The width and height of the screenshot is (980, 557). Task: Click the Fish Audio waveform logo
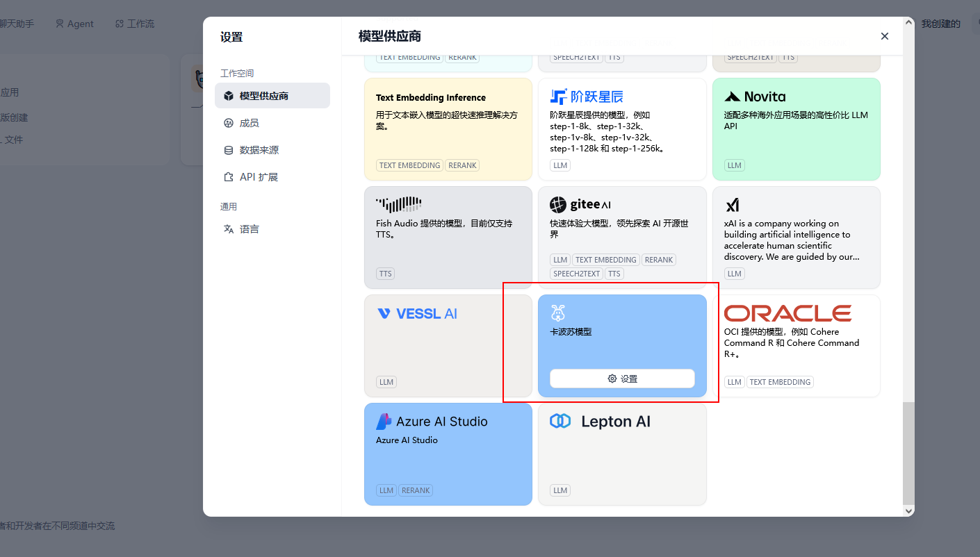click(x=399, y=204)
